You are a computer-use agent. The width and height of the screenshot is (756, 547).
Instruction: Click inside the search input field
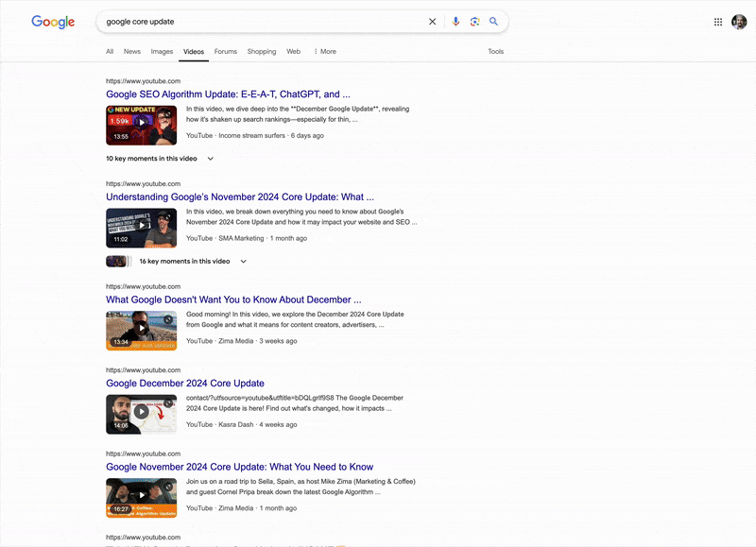(x=265, y=21)
